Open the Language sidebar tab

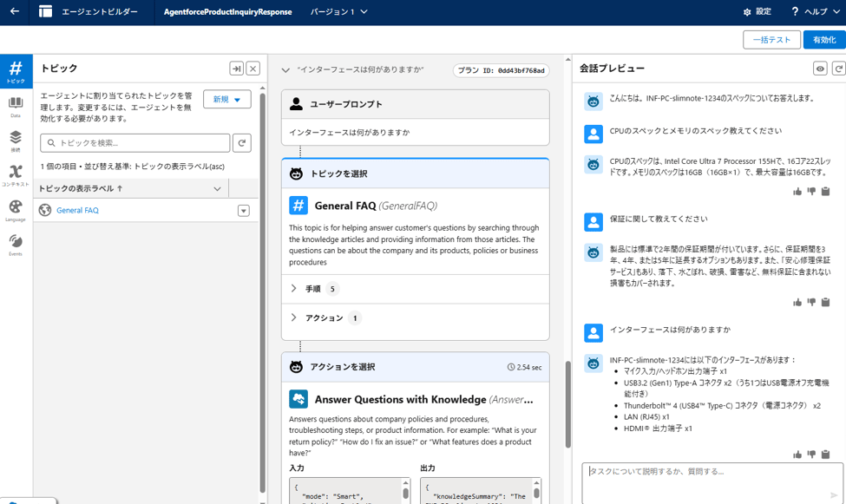16,211
